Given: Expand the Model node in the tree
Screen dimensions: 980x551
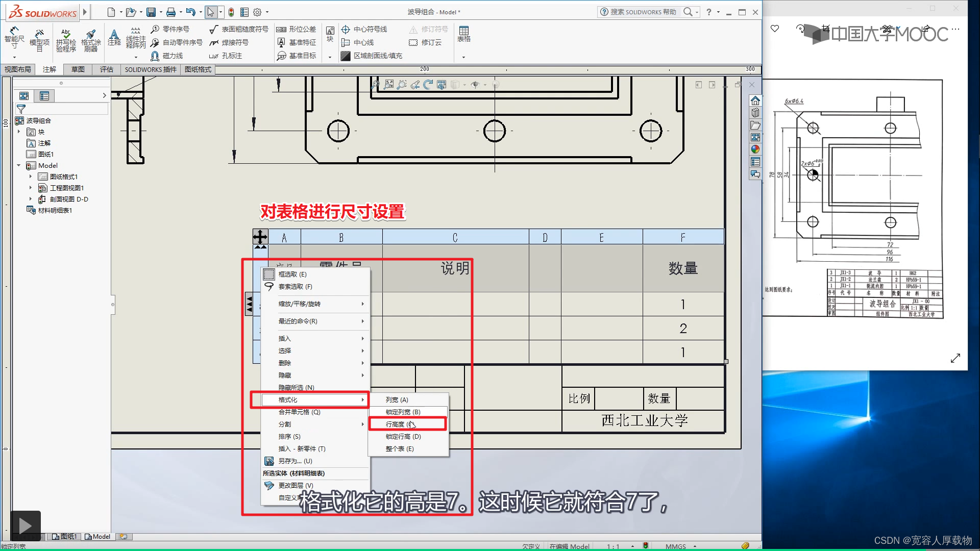Looking at the screenshot, I should [19, 165].
